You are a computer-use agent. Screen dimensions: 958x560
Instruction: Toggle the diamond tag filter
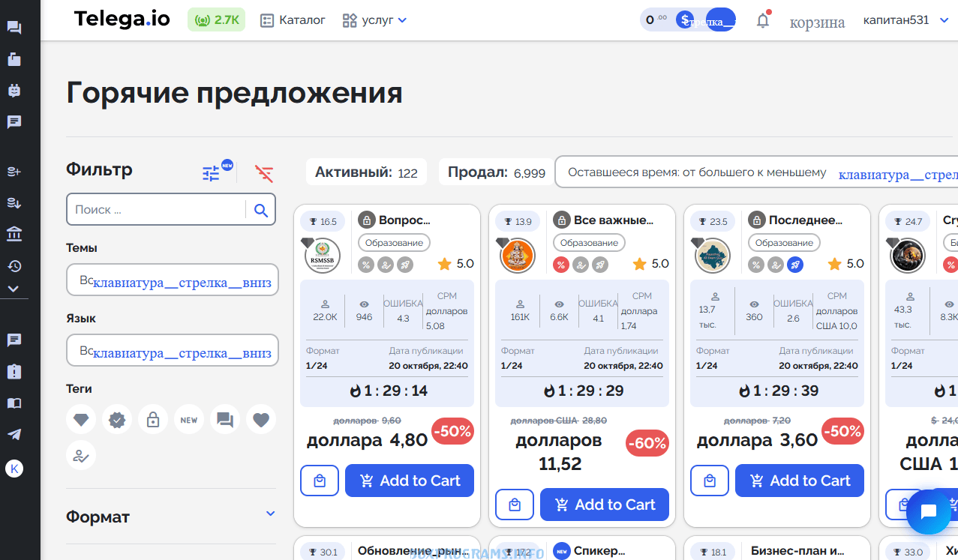(x=81, y=420)
